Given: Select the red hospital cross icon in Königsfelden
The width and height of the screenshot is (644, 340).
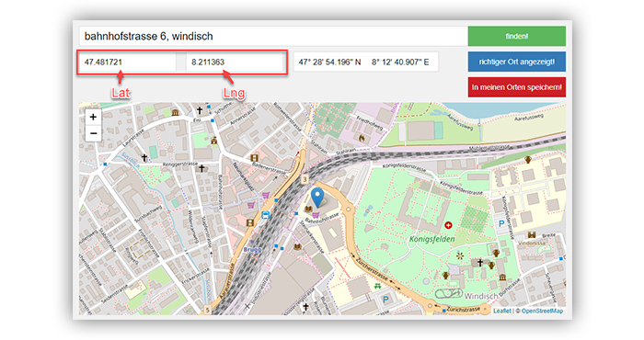Looking at the screenshot, I should (448, 225).
